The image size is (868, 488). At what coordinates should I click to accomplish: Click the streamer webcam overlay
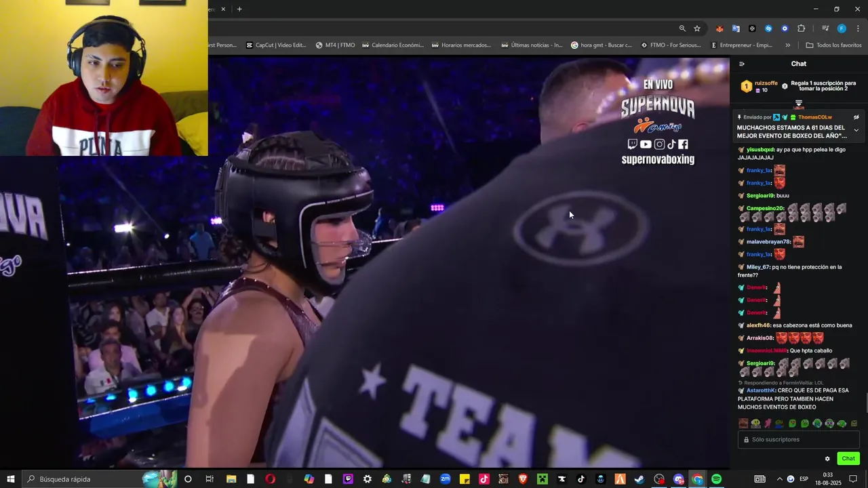(104, 78)
